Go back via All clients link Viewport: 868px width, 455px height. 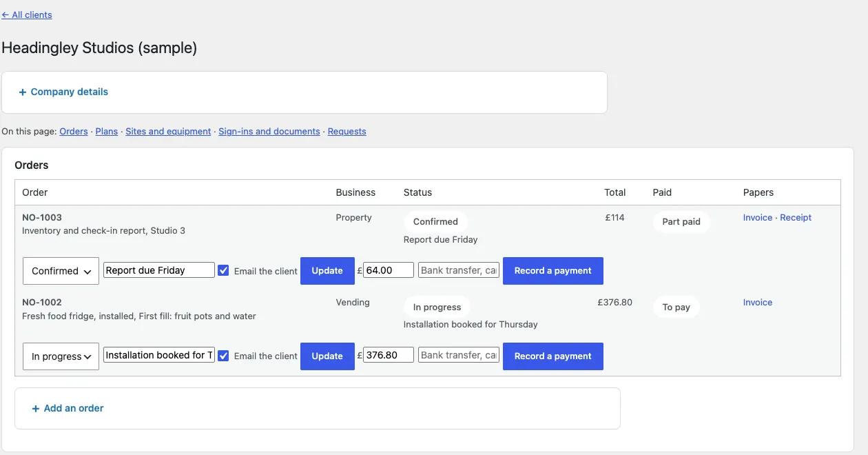pyautogui.click(x=27, y=14)
